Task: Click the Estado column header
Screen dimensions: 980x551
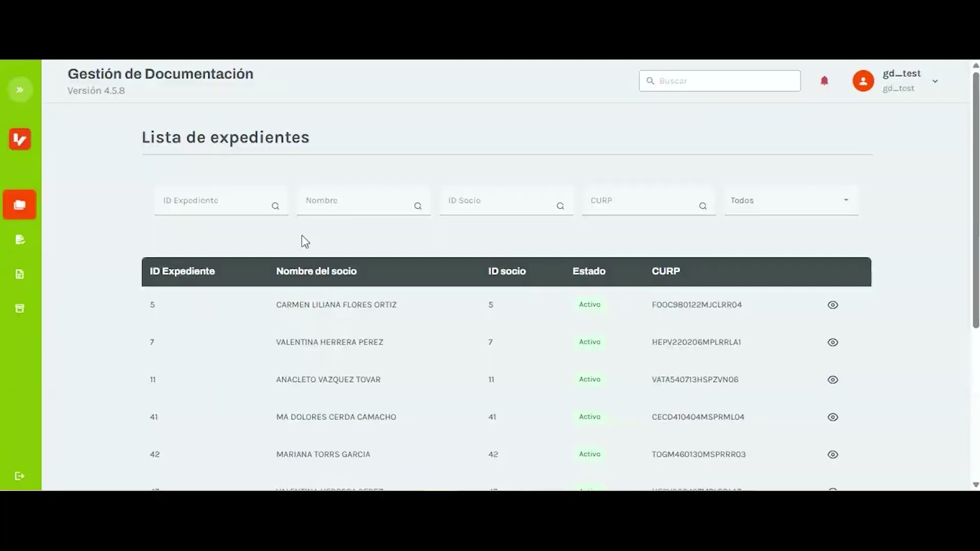Action: point(589,271)
